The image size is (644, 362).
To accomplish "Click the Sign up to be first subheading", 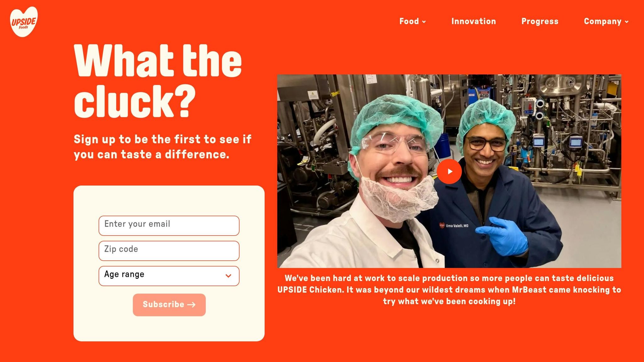I will coord(163,147).
